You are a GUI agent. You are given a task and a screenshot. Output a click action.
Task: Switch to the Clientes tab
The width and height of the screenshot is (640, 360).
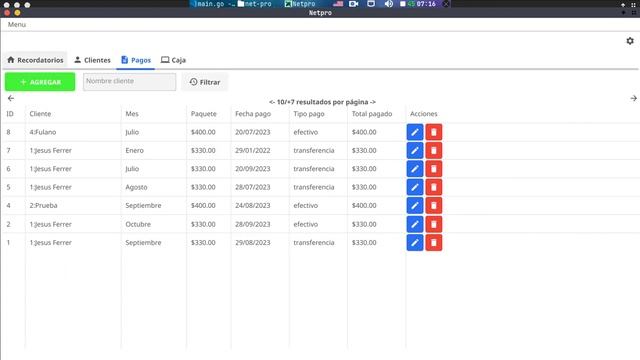click(x=92, y=60)
